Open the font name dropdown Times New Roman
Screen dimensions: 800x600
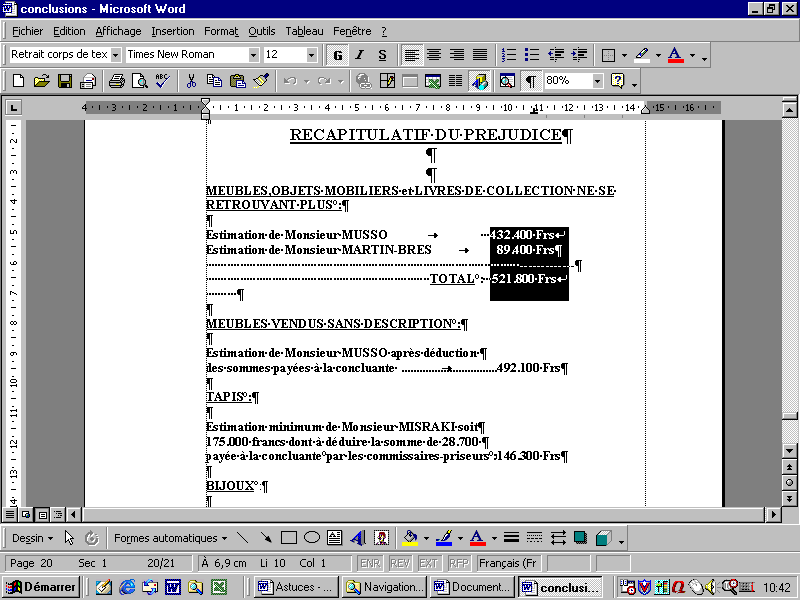click(x=253, y=54)
